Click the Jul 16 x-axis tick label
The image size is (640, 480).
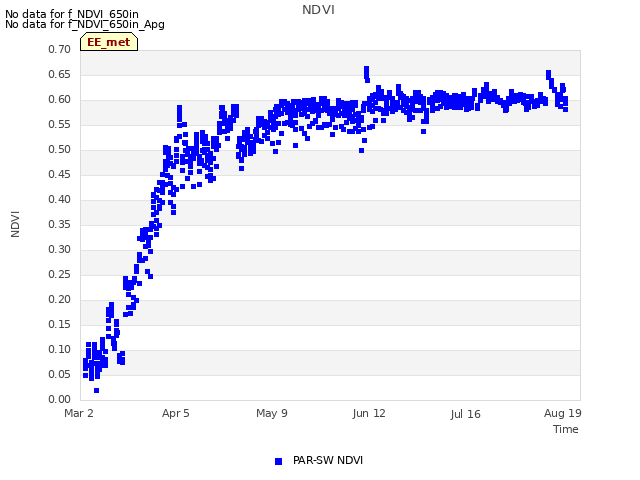466,414
